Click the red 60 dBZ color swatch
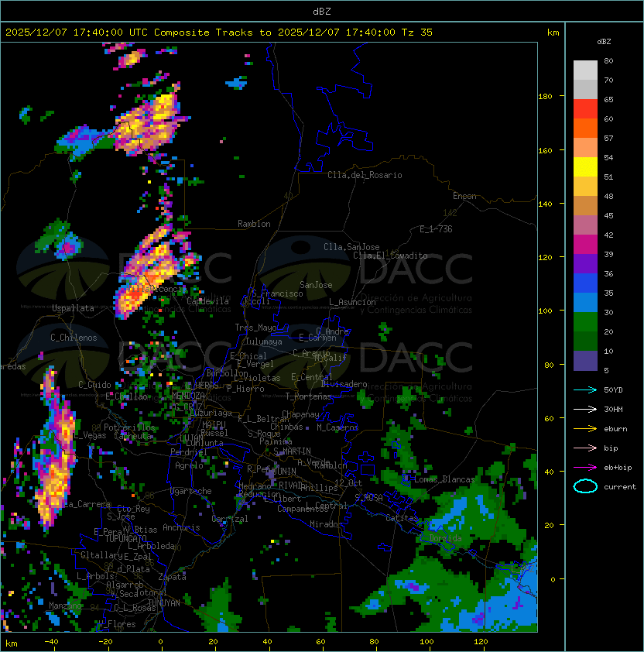Viewport: 644px width, 652px height. coord(585,109)
